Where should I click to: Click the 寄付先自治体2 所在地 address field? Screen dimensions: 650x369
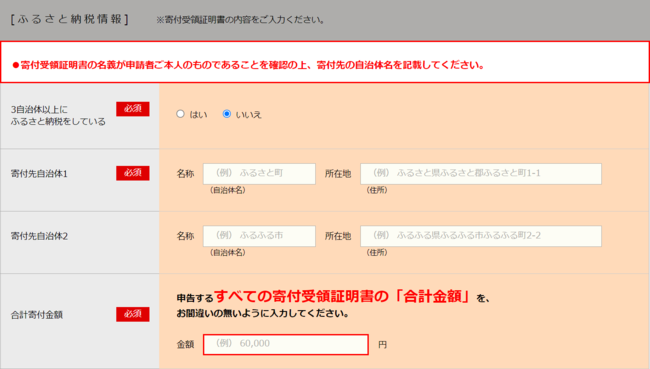481,236
